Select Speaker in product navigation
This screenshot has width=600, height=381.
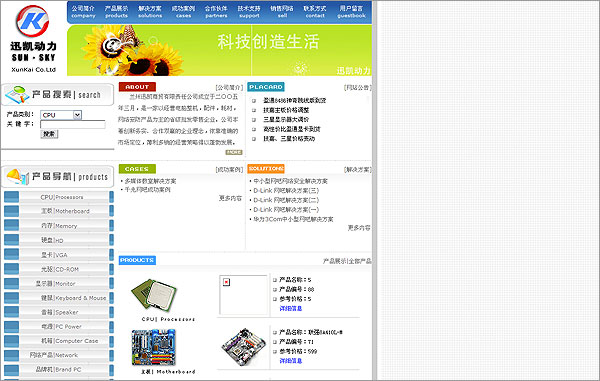pyautogui.click(x=59, y=312)
